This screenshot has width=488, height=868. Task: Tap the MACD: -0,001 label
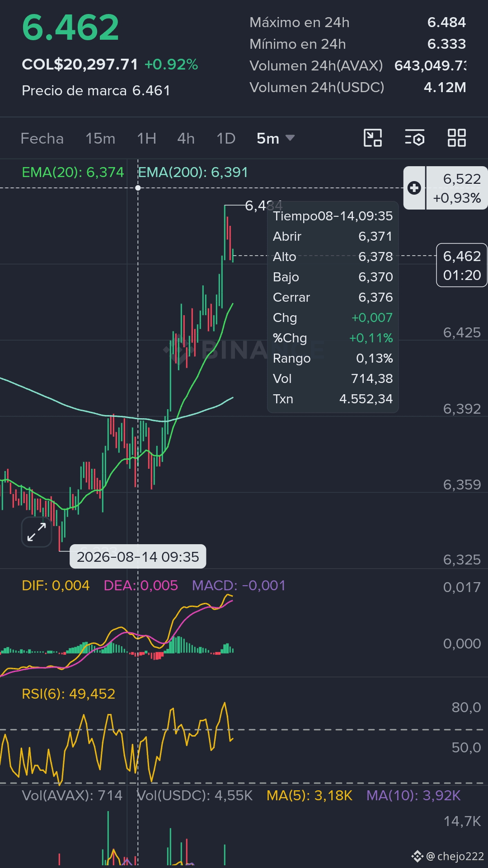point(239,585)
